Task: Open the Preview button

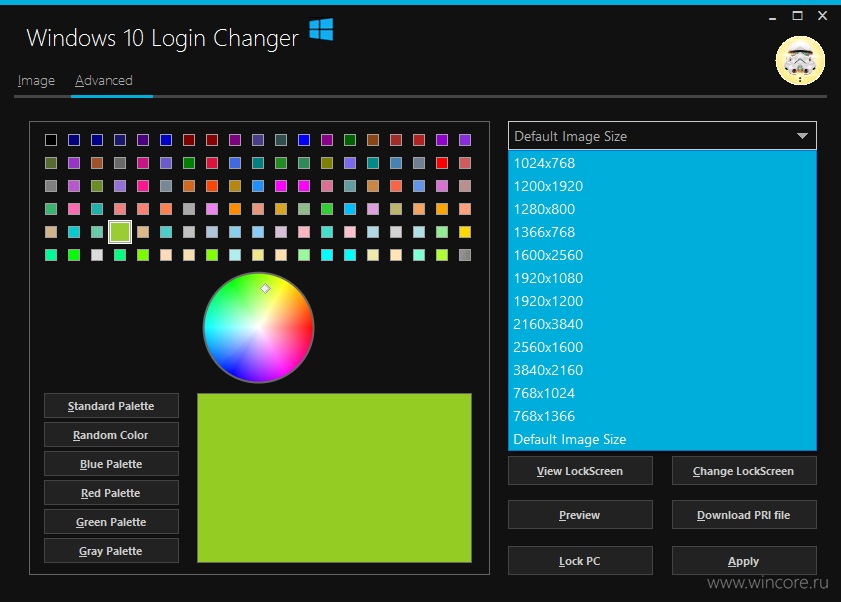Action: click(580, 515)
